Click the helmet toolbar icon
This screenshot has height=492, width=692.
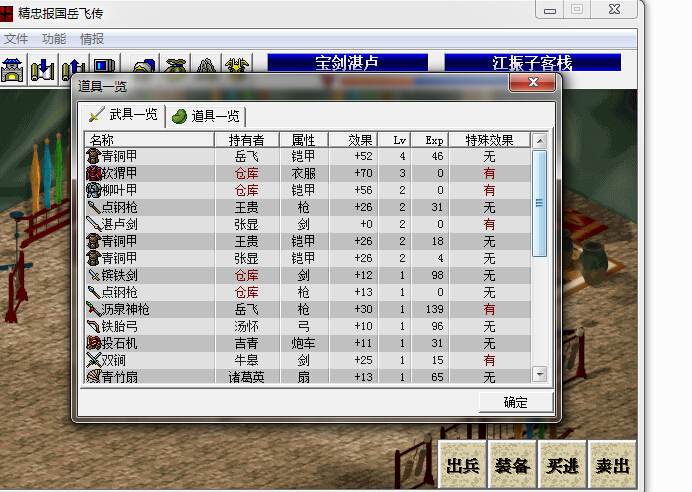coord(144,66)
